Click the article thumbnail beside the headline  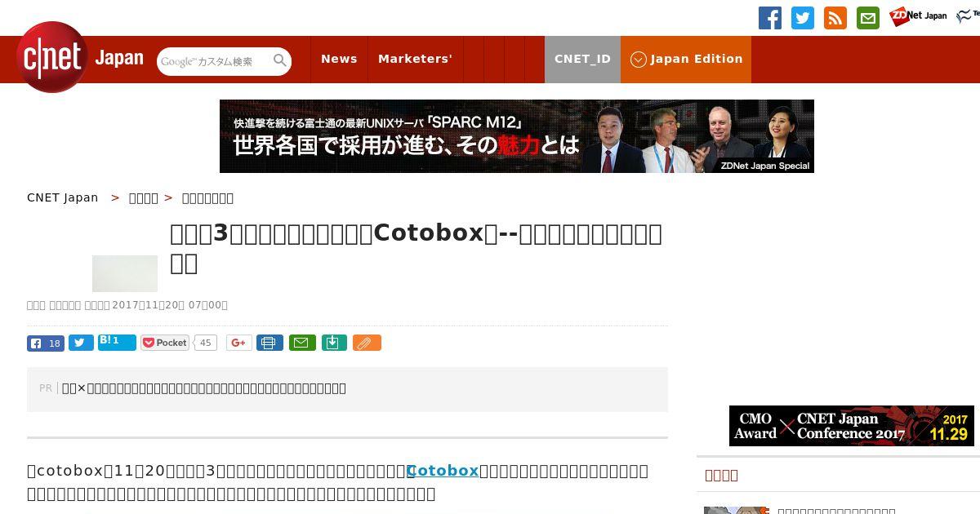pos(125,273)
